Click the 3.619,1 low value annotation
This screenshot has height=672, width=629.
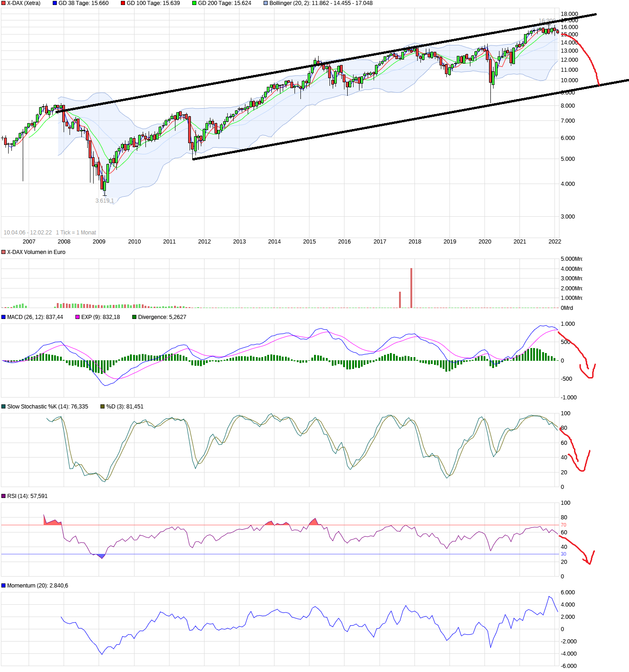(104, 200)
